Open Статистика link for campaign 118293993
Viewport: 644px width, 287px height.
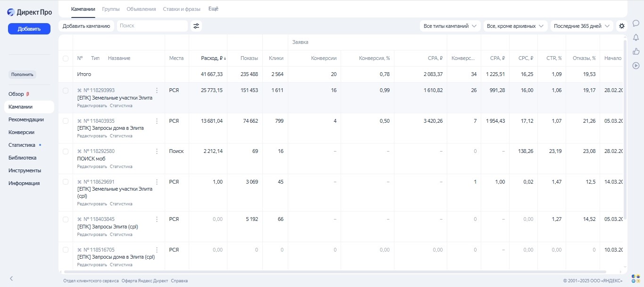point(121,106)
